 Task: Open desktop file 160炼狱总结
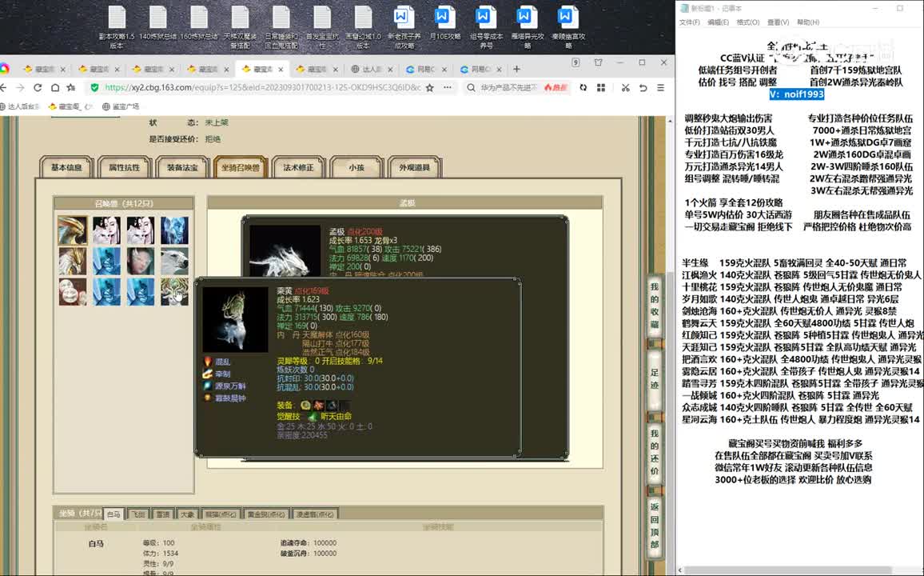coord(198,23)
